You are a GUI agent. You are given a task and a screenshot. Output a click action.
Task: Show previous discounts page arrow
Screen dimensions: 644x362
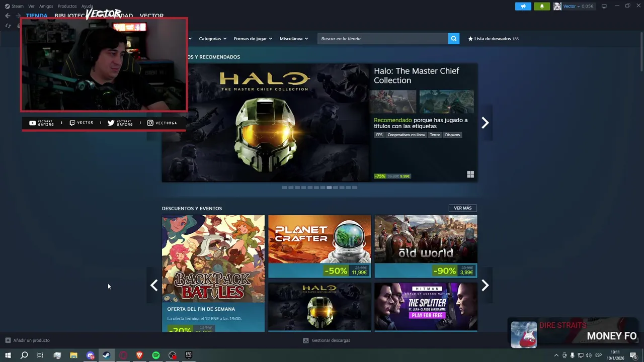pyautogui.click(x=154, y=285)
